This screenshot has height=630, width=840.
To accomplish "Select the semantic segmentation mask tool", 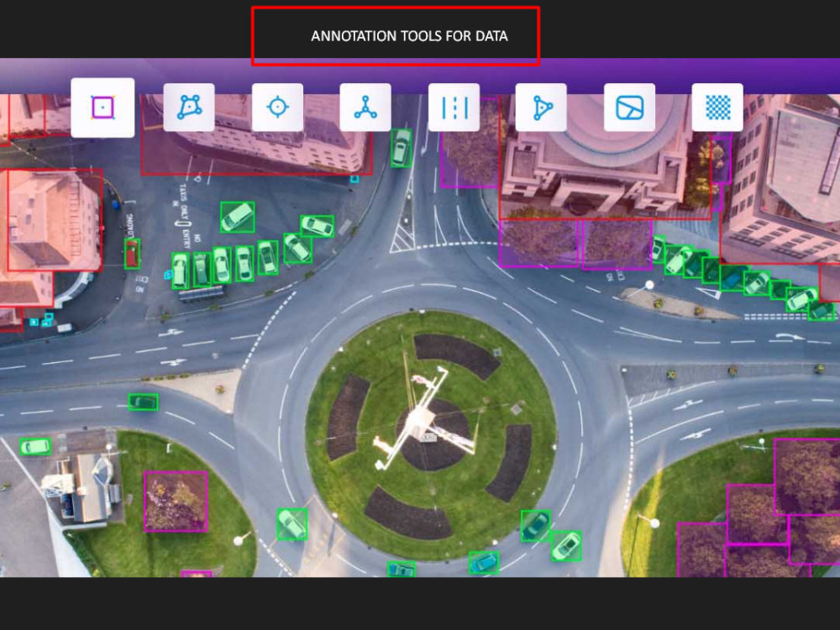I will coord(629,108).
